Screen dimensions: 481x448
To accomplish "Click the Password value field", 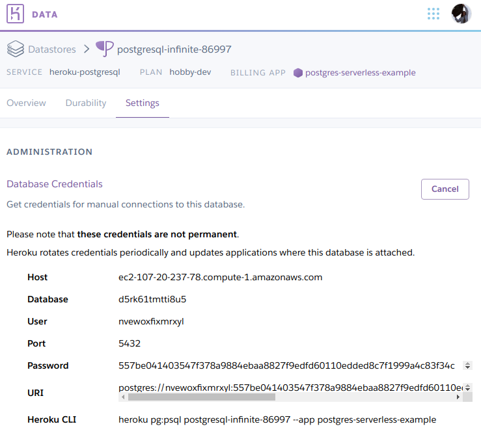I will [x=290, y=365].
